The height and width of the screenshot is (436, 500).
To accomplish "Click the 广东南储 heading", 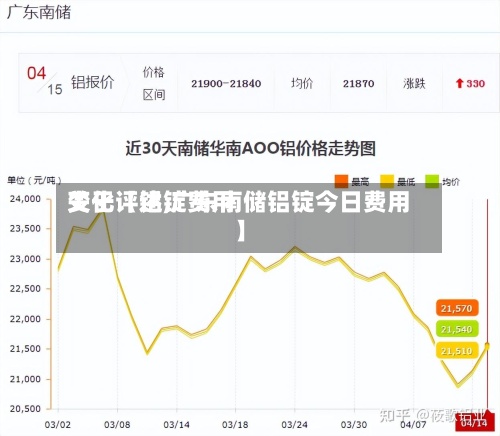I will point(39,13).
